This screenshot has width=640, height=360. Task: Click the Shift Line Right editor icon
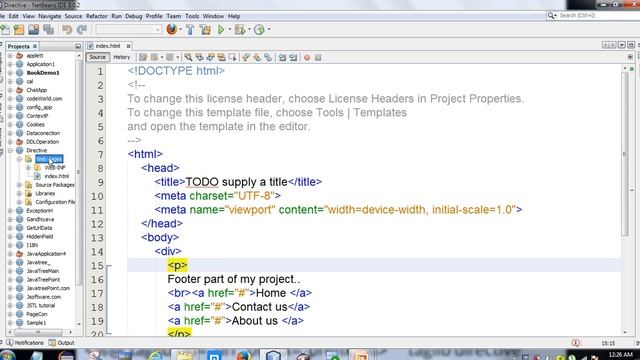click(293, 57)
